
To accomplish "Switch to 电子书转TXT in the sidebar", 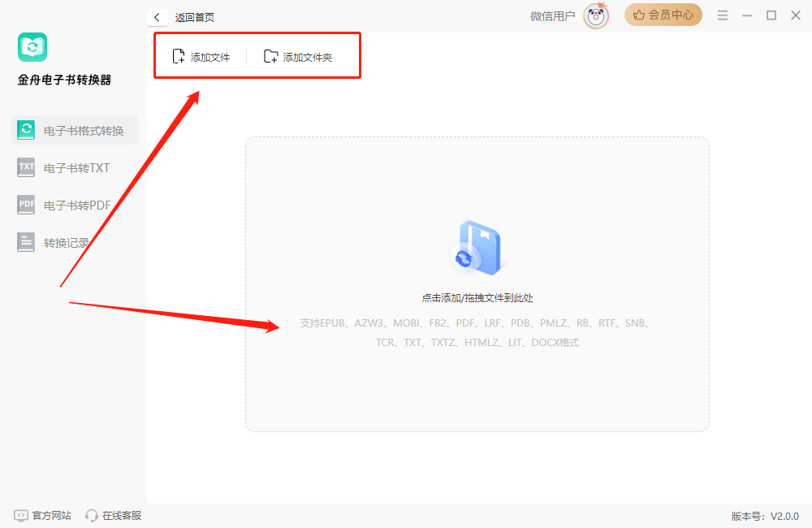I will coord(75,168).
